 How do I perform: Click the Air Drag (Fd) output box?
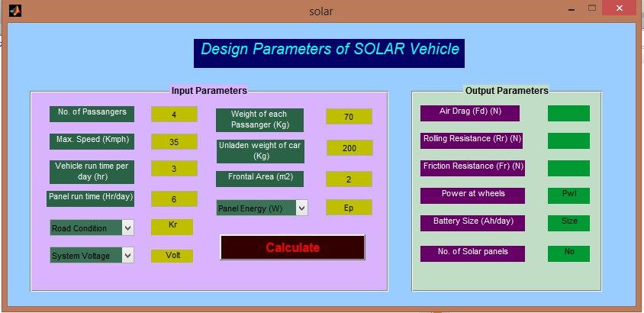(568, 114)
